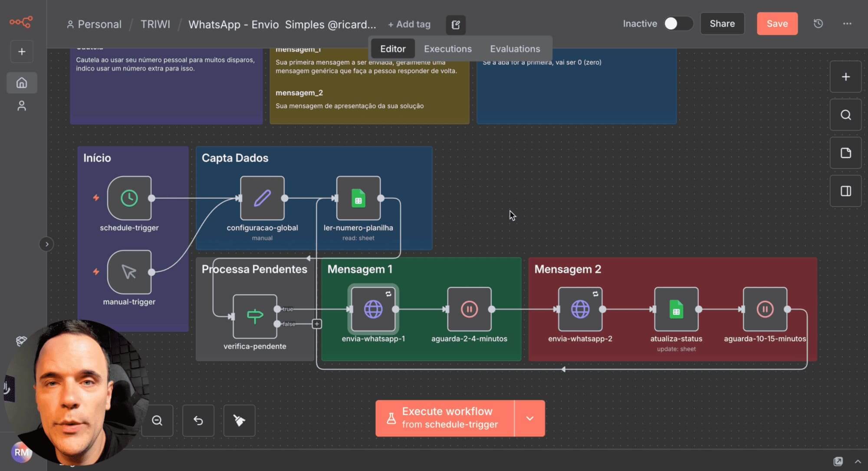Add node on verifica-pendente false output
Image resolution: width=868 pixels, height=471 pixels.
[317, 324]
